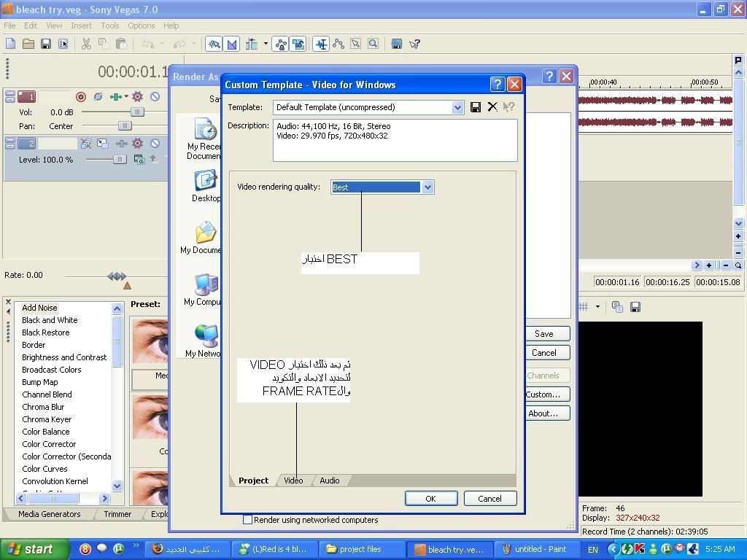Switch to the Audio tab
Image resolution: width=747 pixels, height=560 pixels.
tap(330, 481)
